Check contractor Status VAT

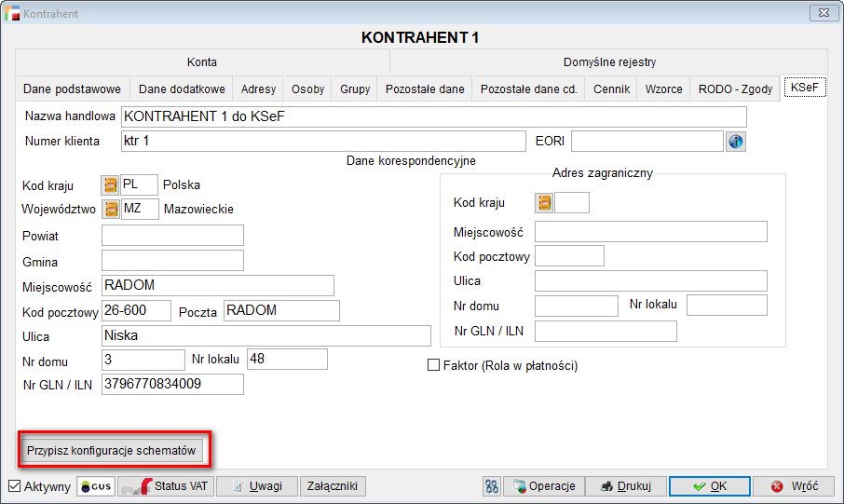pos(166,486)
